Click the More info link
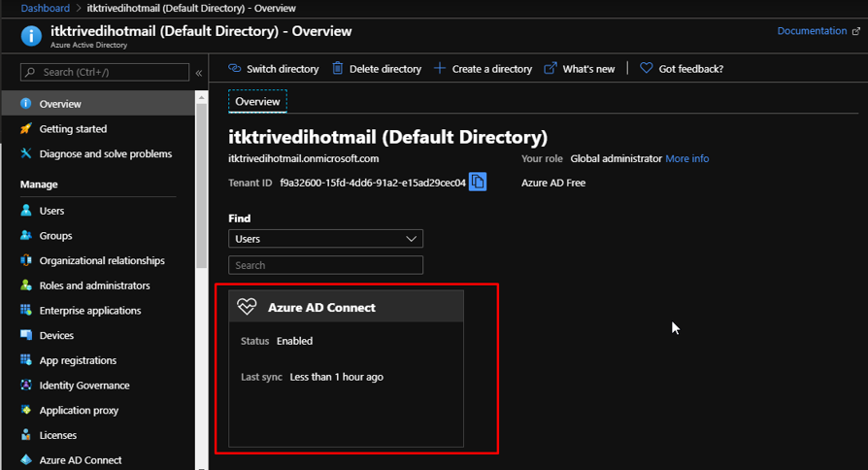868x470 pixels. coord(686,158)
